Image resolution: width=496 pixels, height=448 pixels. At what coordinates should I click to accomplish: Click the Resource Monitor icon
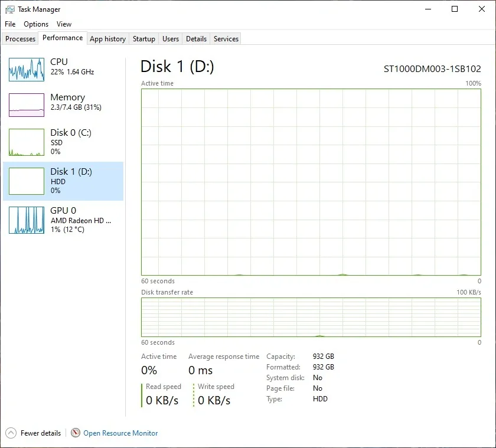point(76,433)
